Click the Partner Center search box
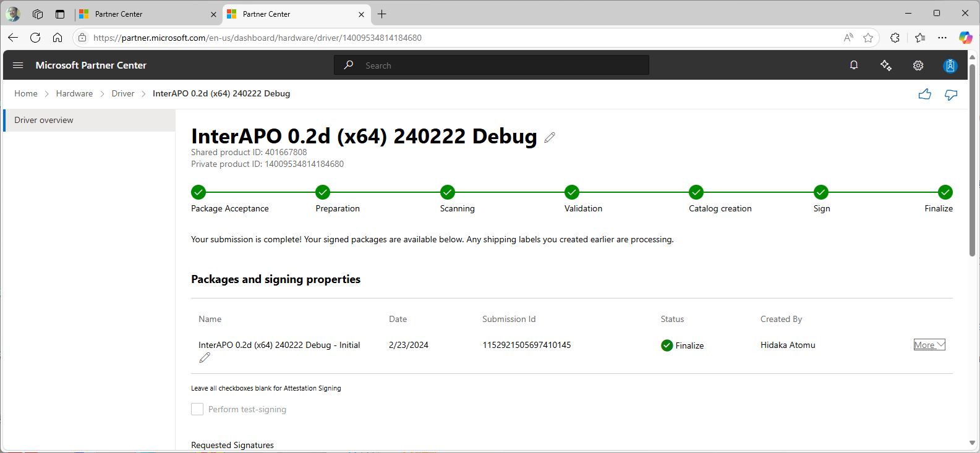This screenshot has height=453, width=980. click(492, 66)
